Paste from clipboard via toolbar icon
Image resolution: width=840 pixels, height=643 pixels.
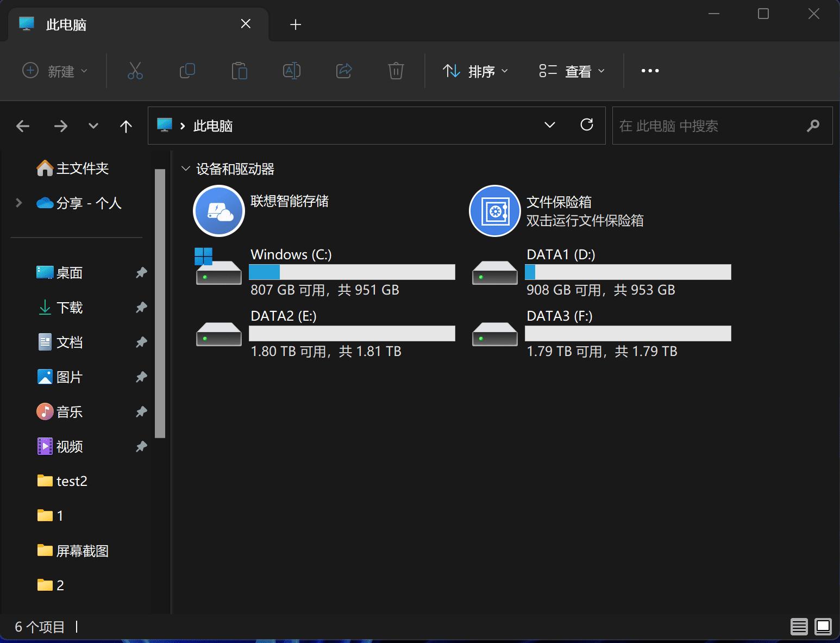239,71
